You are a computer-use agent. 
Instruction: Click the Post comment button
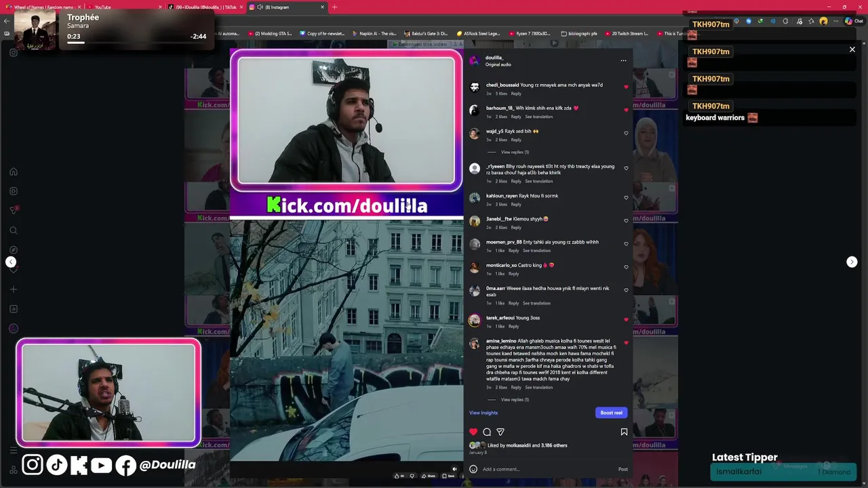click(623, 469)
